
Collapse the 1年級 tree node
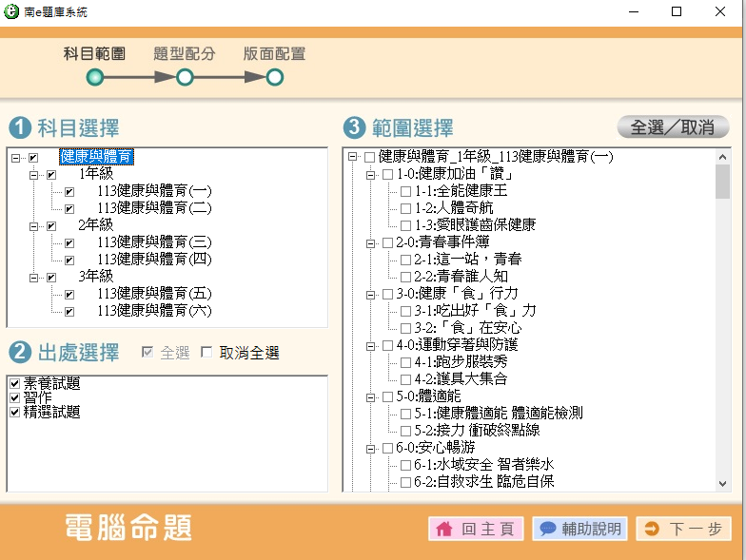tap(33, 174)
